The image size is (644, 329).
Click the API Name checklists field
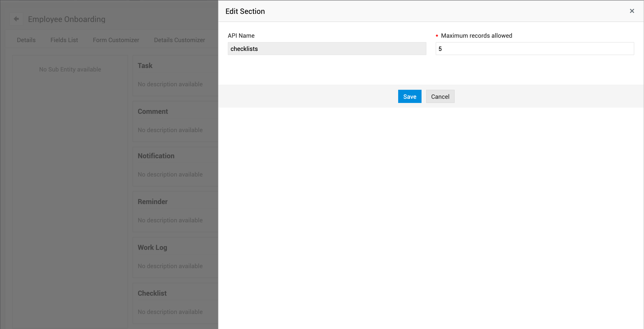326,49
